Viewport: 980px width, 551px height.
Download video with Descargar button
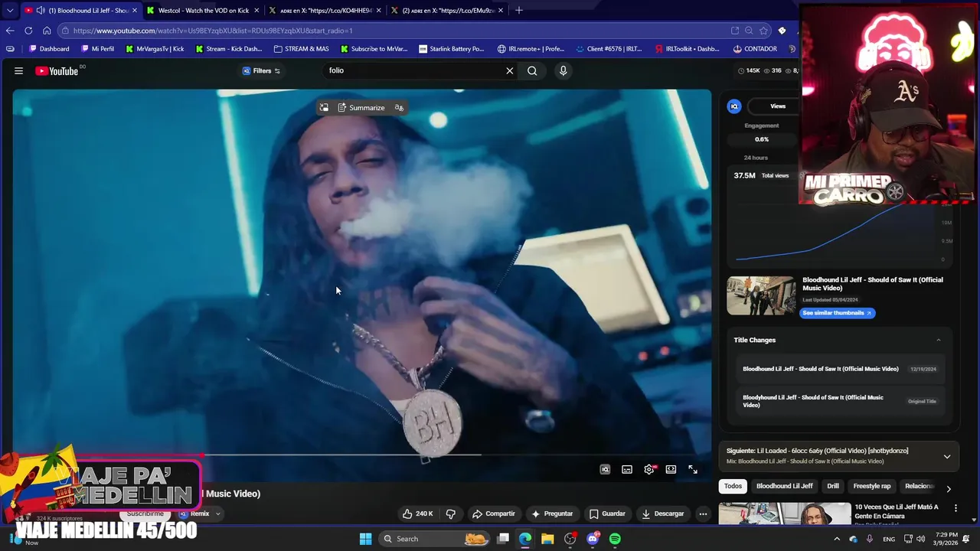662,514
